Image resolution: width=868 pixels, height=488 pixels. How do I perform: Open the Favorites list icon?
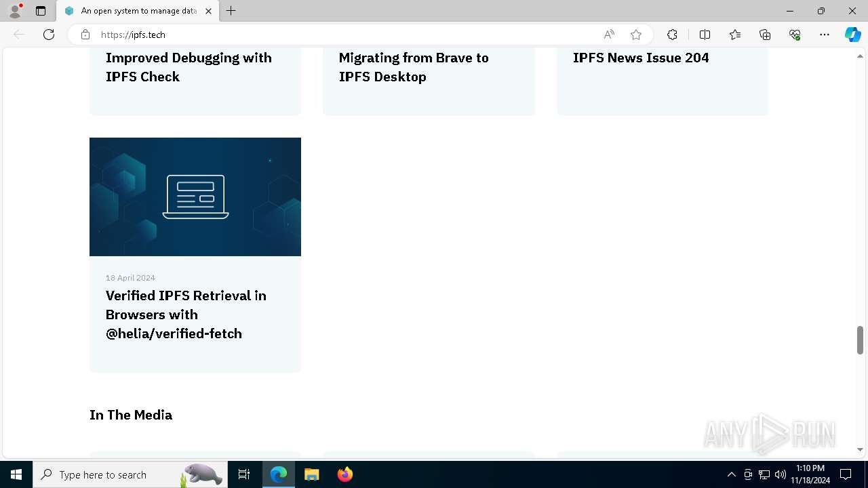coord(735,35)
